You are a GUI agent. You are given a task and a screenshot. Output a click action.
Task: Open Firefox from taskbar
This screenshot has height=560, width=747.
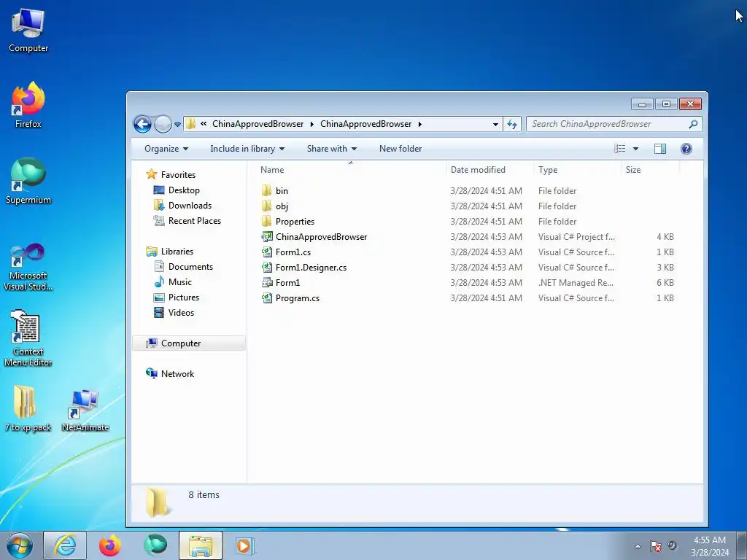pos(110,545)
